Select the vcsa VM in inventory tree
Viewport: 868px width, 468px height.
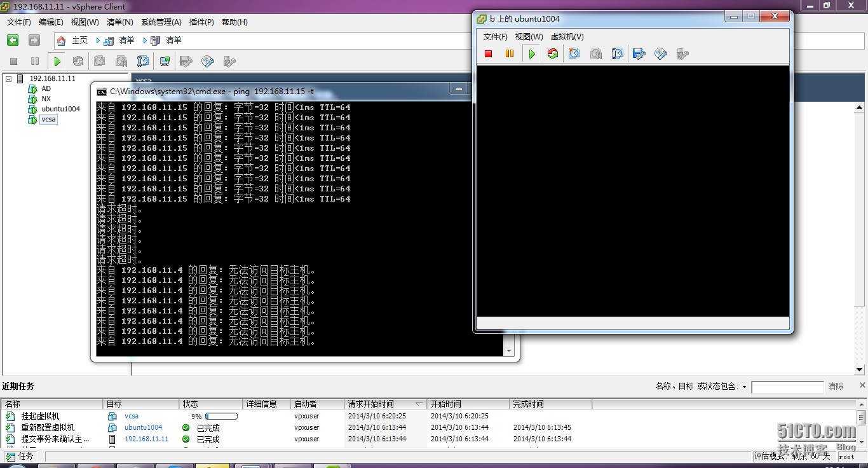(x=49, y=120)
